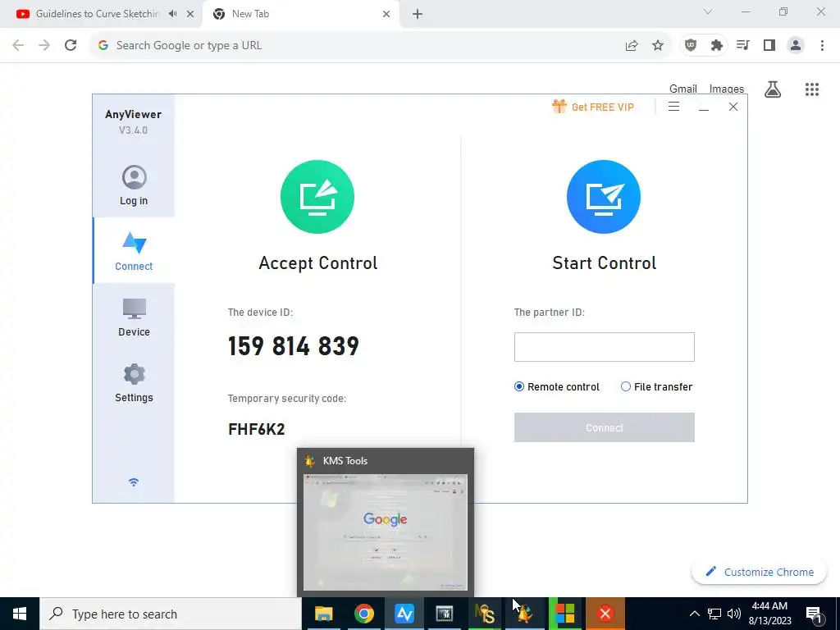This screenshot has height=630, width=840.
Task: Open the media controls icon in Chrome toolbar
Action: 743,46
